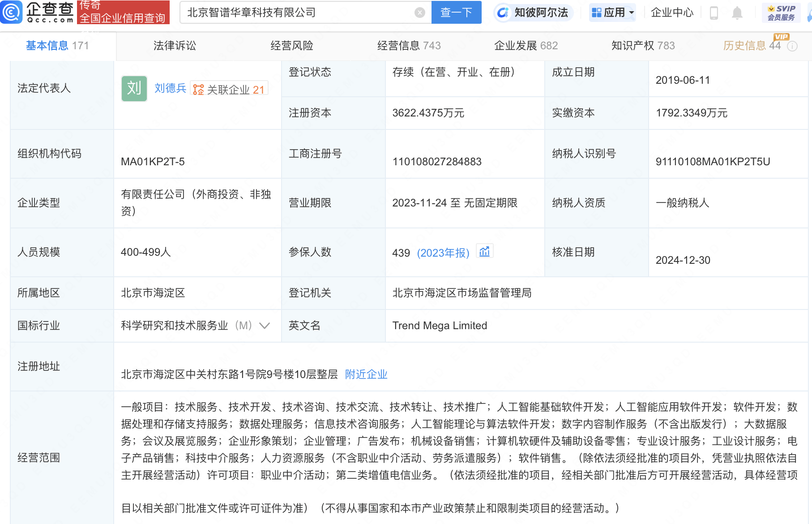The height and width of the screenshot is (524, 812).
Task: Select the 一般纳税人 value
Action: click(683, 203)
